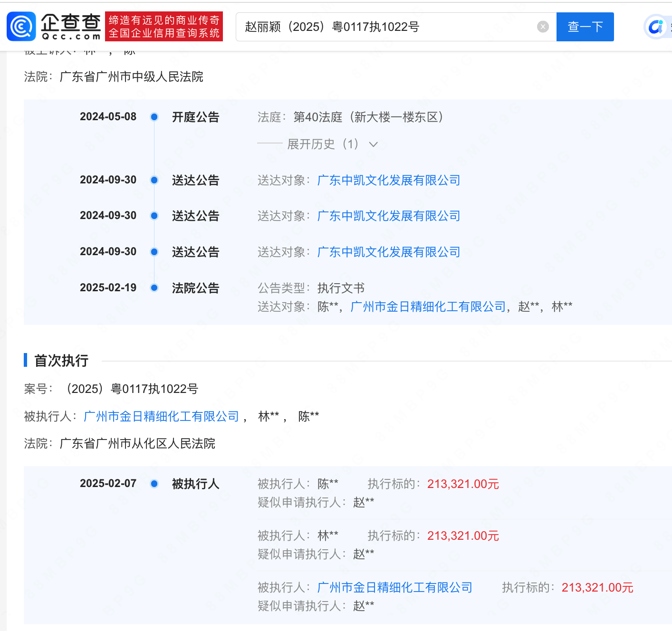The height and width of the screenshot is (631, 672).
Task: Open third 广东中凯文化发展有限公司 link
Action: click(x=388, y=252)
